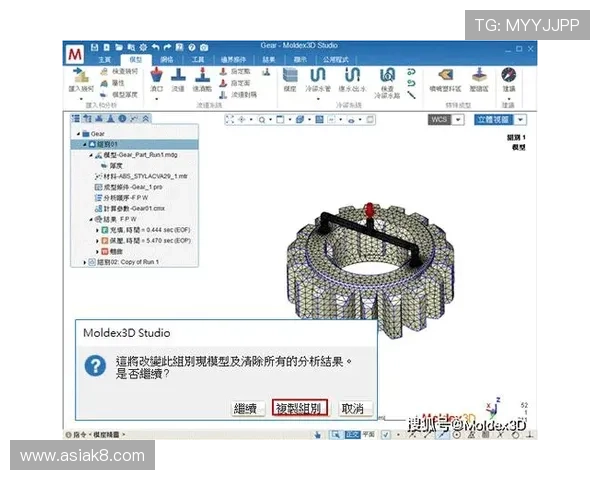Toggle the checkmark box in status bar
The height and width of the screenshot is (480, 600).
(386, 435)
